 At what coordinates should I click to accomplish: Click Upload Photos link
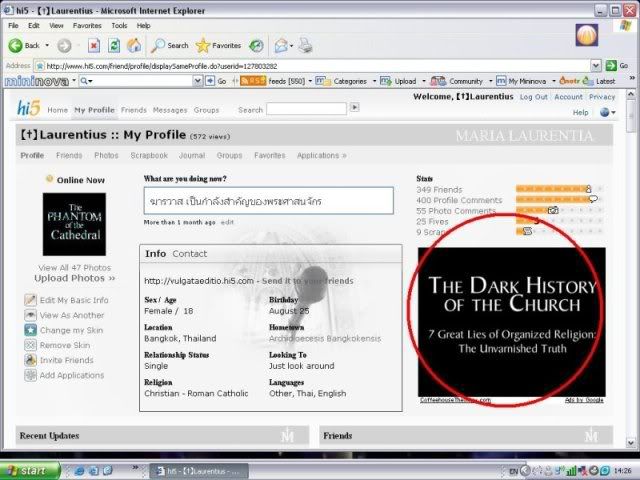75,278
